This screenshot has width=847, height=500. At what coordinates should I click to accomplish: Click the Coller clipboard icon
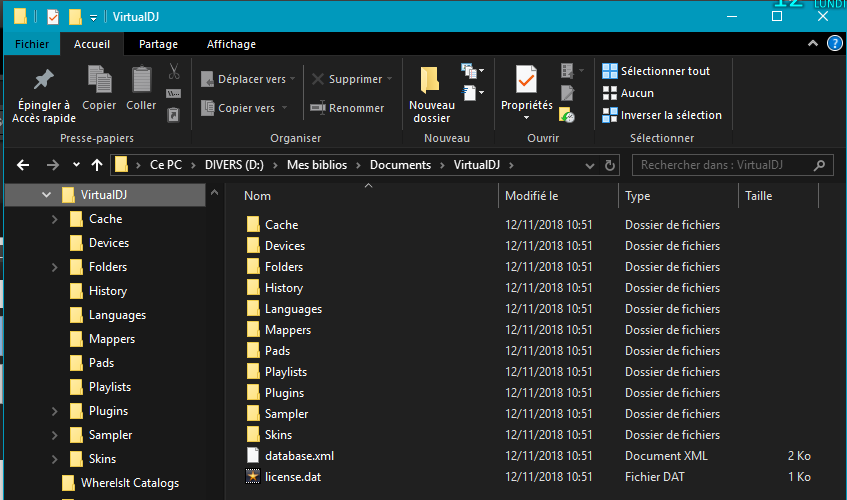pyautogui.click(x=142, y=88)
